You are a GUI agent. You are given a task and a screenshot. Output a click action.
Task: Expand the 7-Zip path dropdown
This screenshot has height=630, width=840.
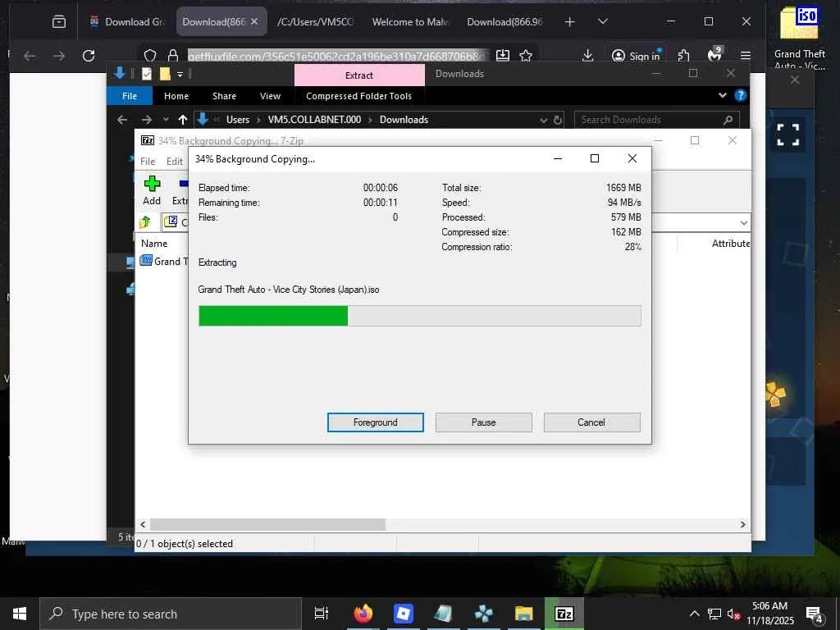pos(743,222)
